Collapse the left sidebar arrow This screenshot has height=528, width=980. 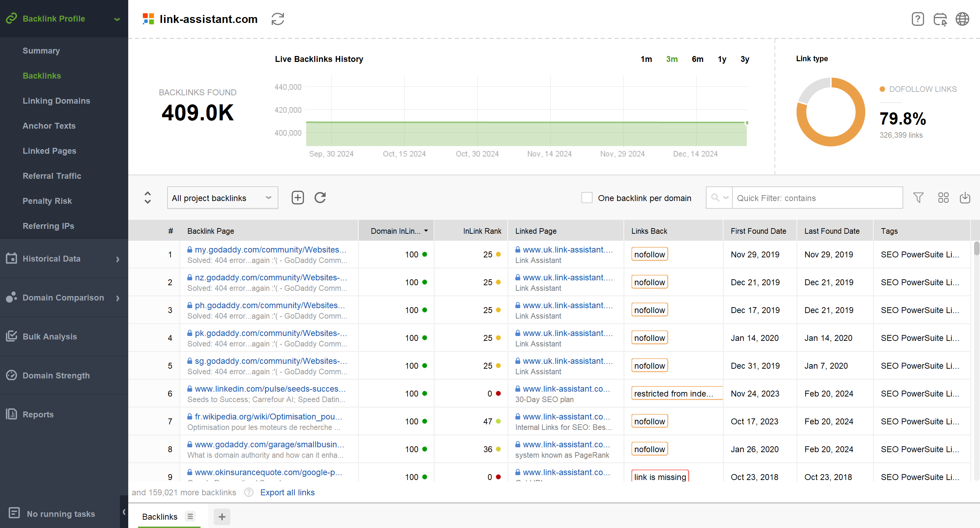[x=124, y=512]
